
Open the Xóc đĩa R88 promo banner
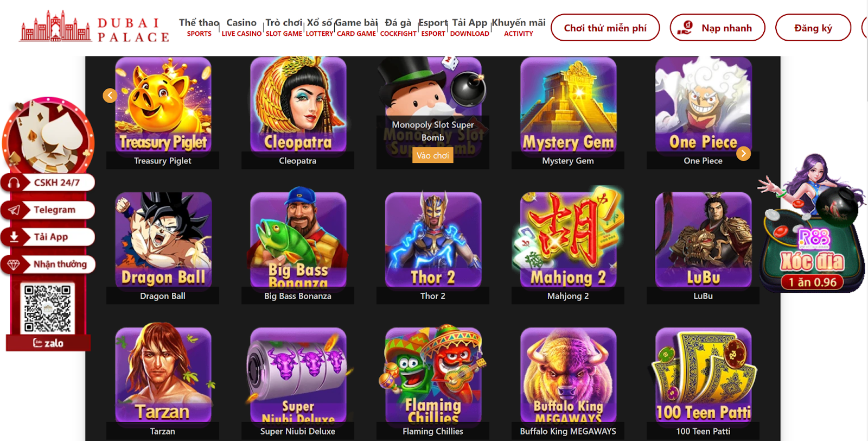tap(812, 224)
